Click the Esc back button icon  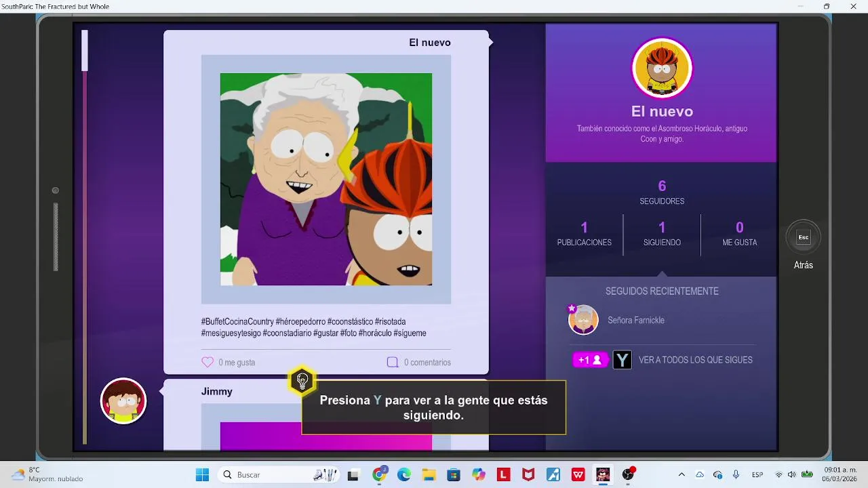tap(804, 237)
